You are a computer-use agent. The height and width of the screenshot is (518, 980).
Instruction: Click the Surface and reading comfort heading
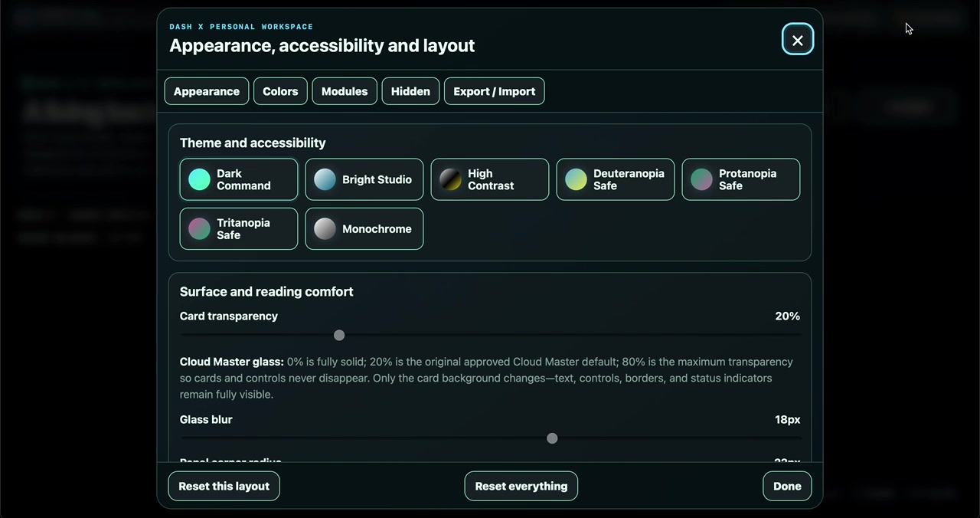(x=266, y=291)
